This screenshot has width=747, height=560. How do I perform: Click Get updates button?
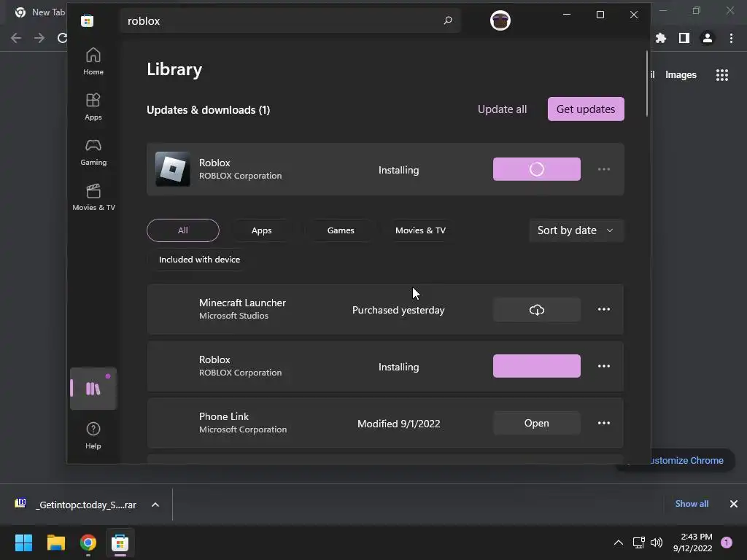586,109
